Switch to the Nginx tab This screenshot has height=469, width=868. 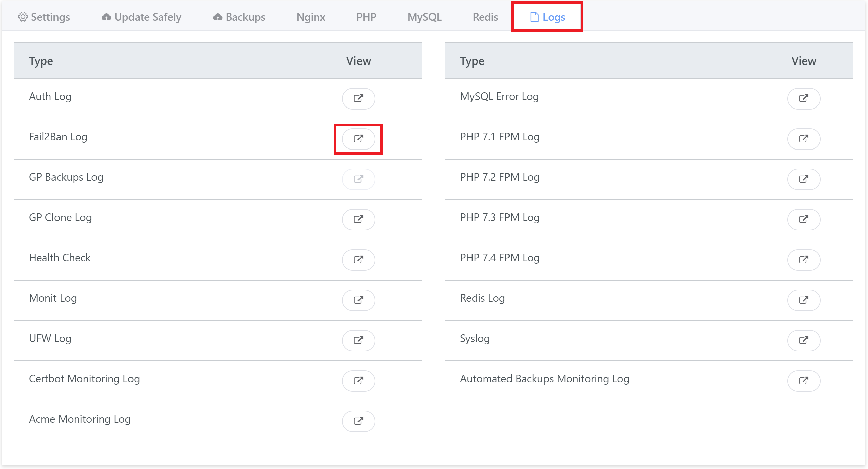(311, 17)
